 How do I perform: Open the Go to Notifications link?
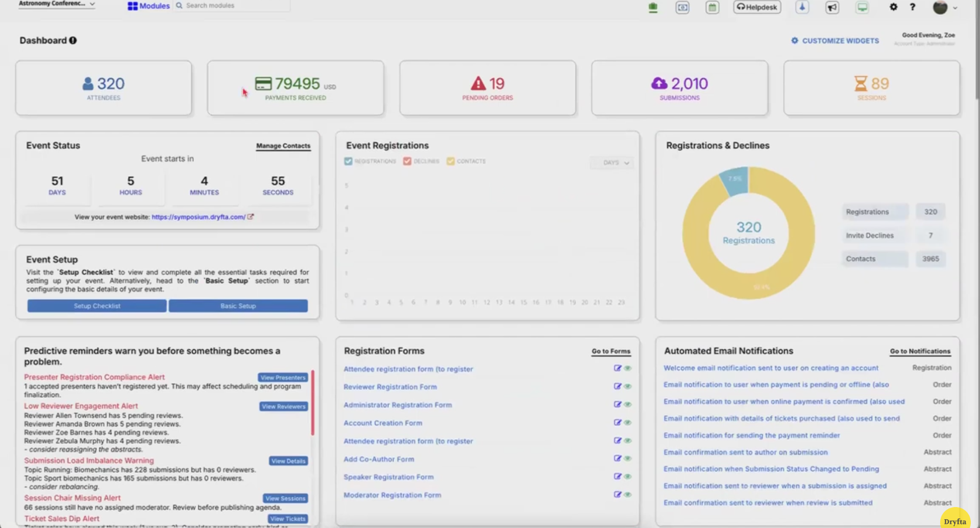[920, 351]
